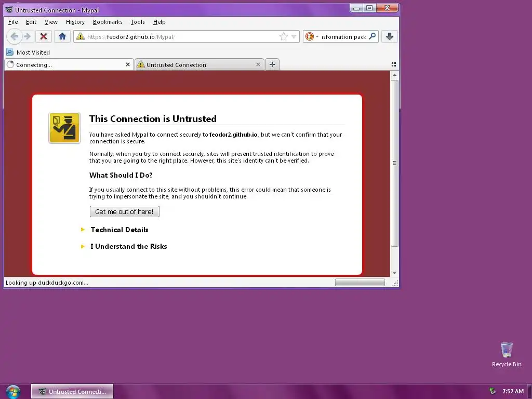Click the search box text field
This screenshot has width=532, height=399.
[344, 37]
